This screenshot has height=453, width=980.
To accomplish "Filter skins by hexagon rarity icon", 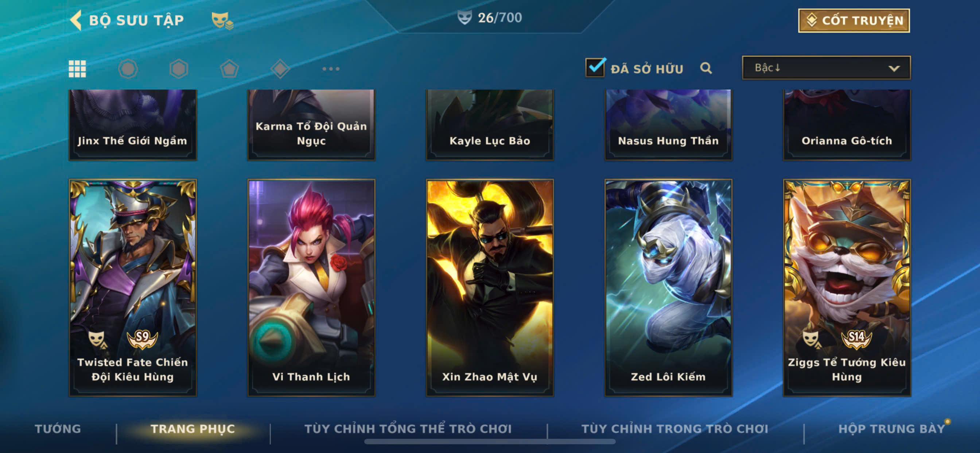I will 179,69.
